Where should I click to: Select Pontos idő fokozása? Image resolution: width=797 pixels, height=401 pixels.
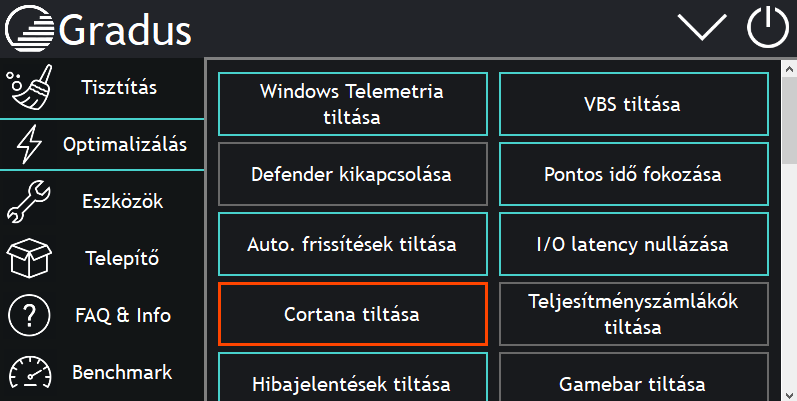tap(633, 174)
